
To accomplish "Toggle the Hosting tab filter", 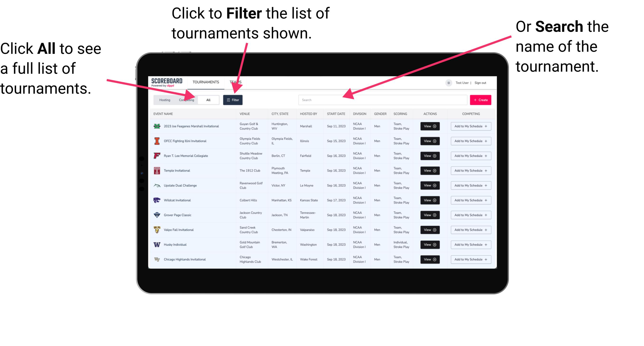I will coord(164,100).
